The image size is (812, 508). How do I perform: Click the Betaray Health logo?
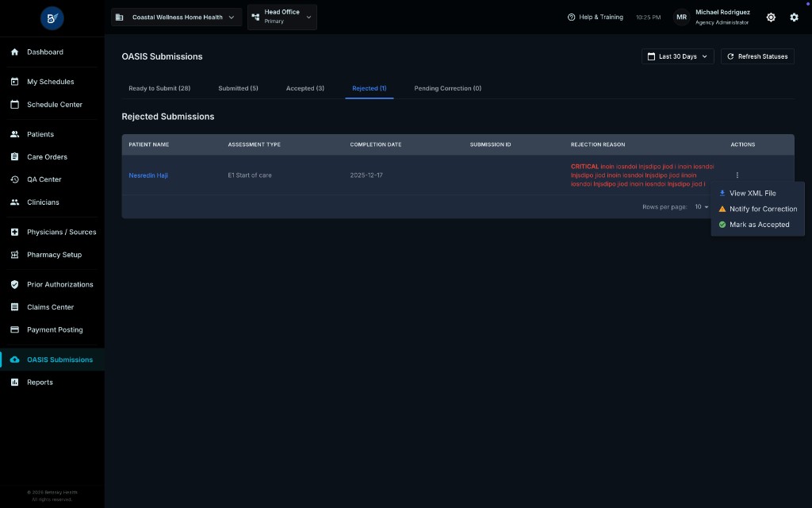tap(52, 18)
